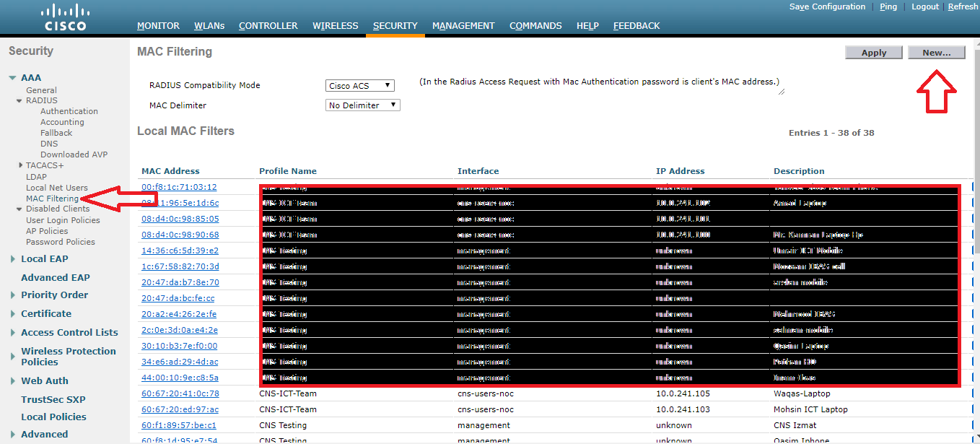This screenshot has height=444, width=980.
Task: Click the Apply button
Action: point(873,52)
